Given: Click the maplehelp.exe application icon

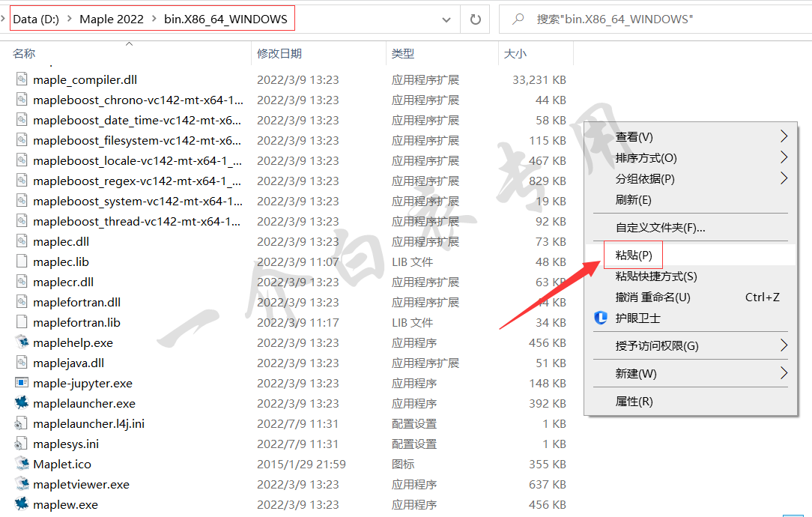Looking at the screenshot, I should click(x=22, y=342).
